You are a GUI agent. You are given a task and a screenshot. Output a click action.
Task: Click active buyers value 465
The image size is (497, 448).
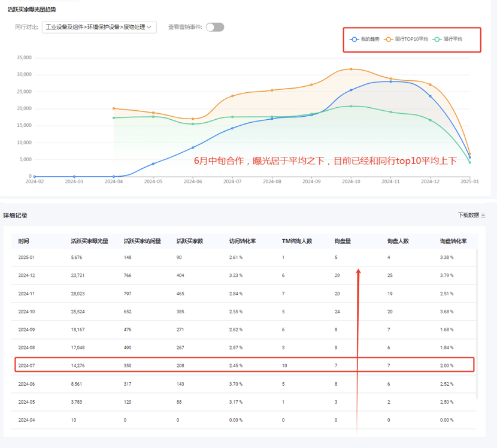(180, 293)
